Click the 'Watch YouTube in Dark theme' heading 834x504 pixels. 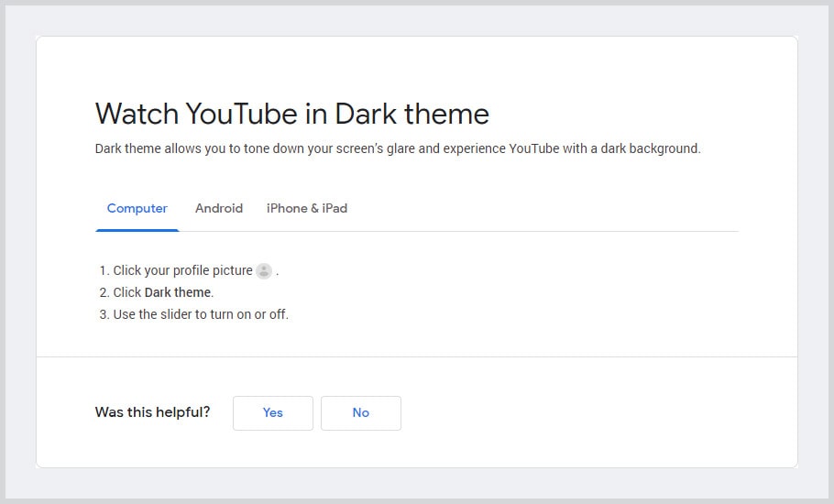(292, 114)
